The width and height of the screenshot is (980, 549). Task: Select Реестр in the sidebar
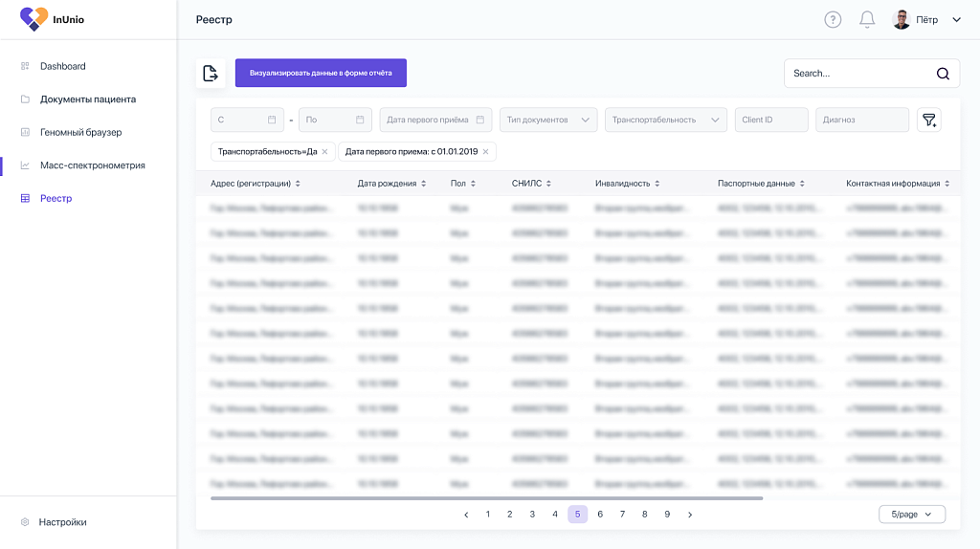point(56,199)
